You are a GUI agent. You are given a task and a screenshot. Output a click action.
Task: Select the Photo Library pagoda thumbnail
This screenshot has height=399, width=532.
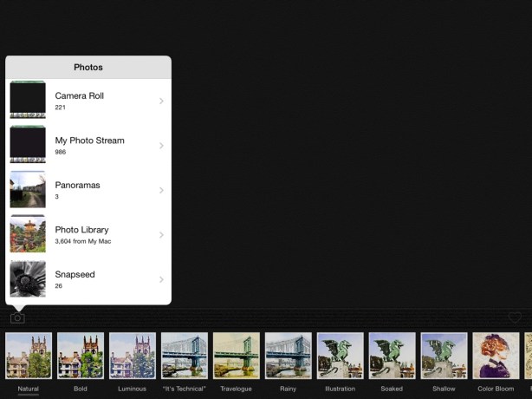(28, 233)
